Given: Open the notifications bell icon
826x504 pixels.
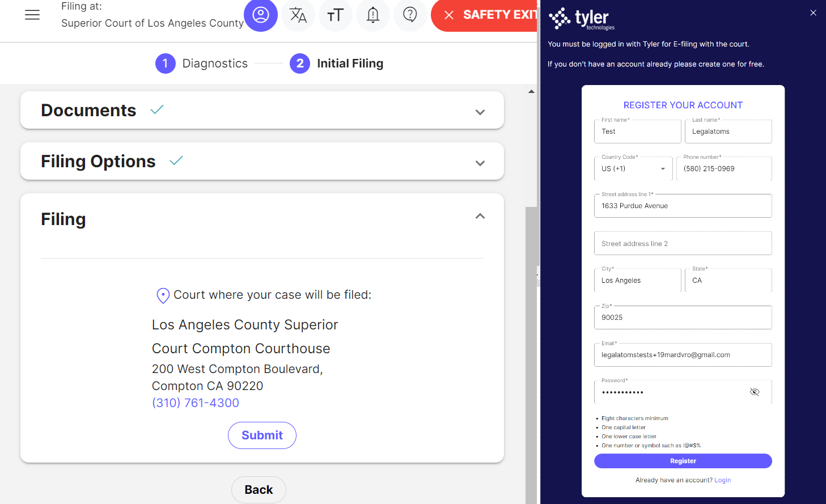Looking at the screenshot, I should click(373, 15).
